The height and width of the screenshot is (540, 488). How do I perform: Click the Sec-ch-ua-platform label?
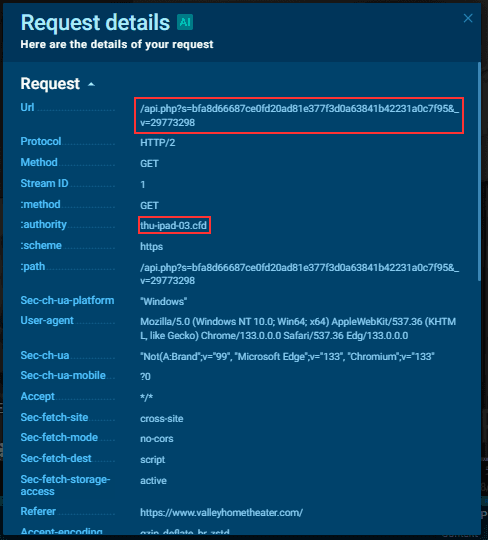(67, 300)
